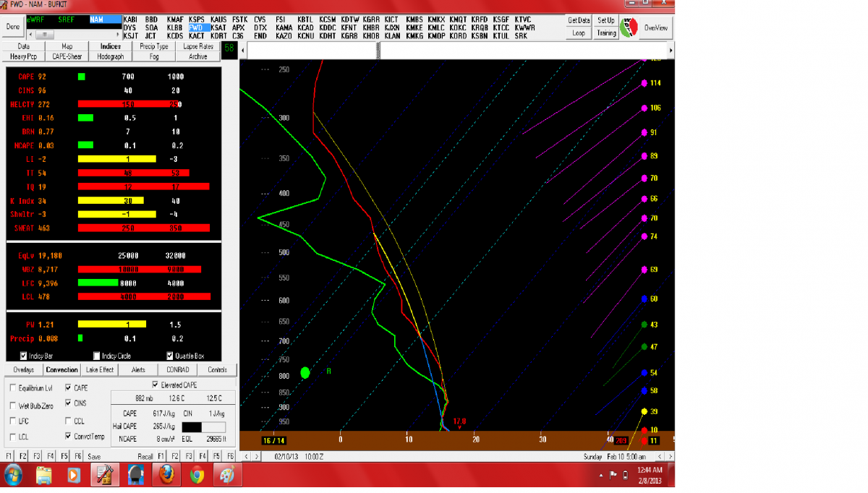Click the green dot marker on sounding

click(x=305, y=372)
